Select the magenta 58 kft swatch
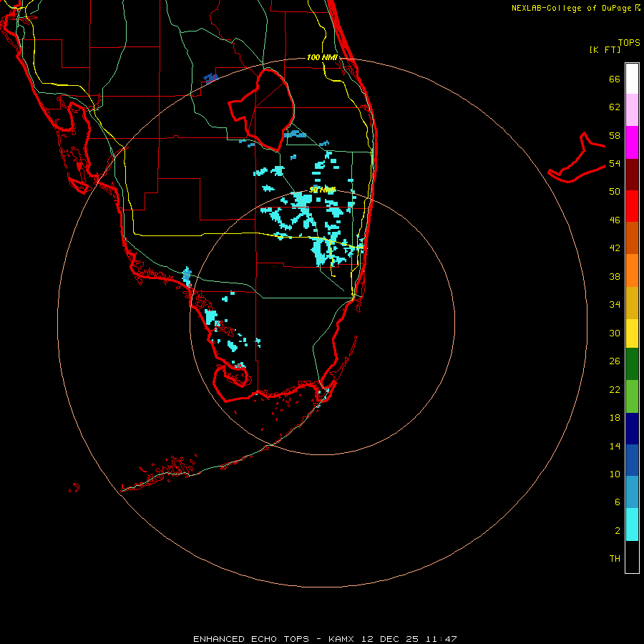This screenshot has height=644, width=644. [x=632, y=142]
